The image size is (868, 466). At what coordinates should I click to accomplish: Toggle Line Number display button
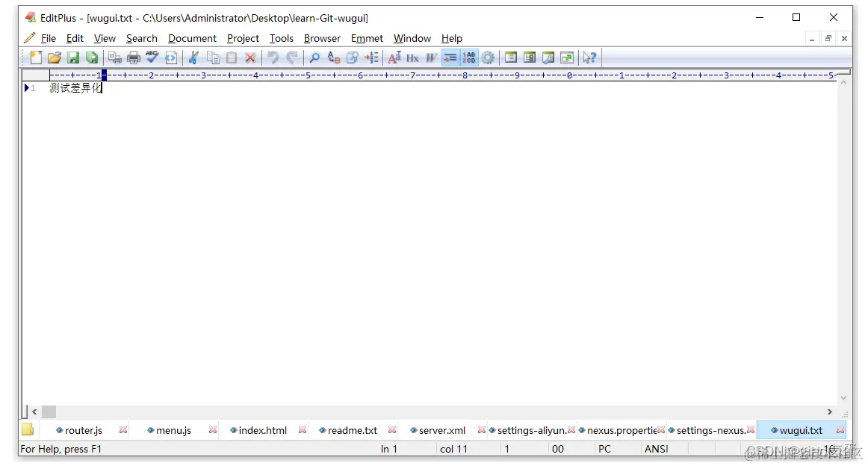(469, 58)
